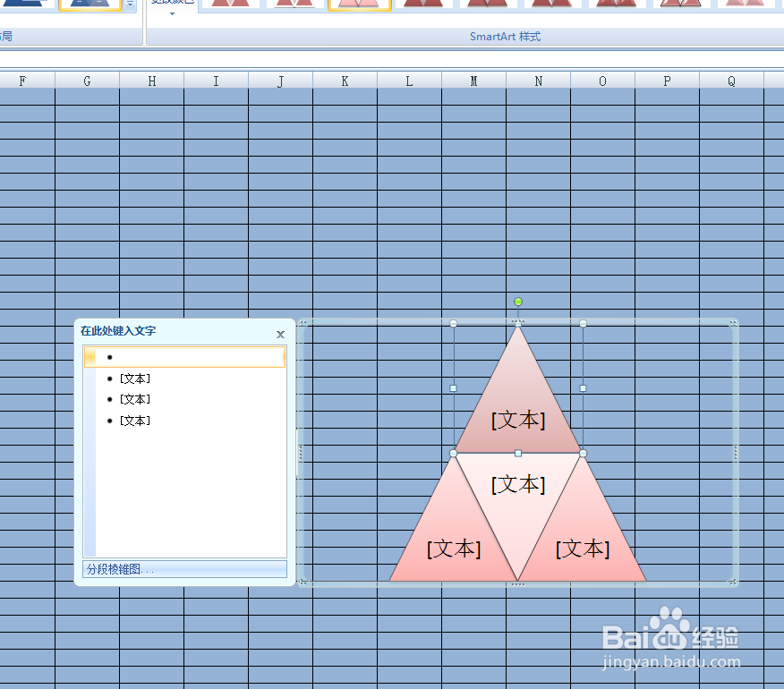Select column M header
Viewport: 784px width, 689px height.
(473, 81)
